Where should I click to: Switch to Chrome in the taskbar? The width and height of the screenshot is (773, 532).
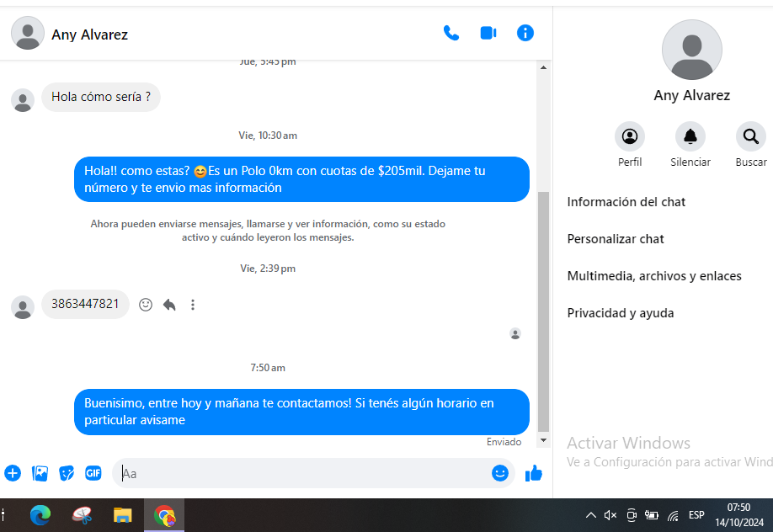pyautogui.click(x=164, y=515)
